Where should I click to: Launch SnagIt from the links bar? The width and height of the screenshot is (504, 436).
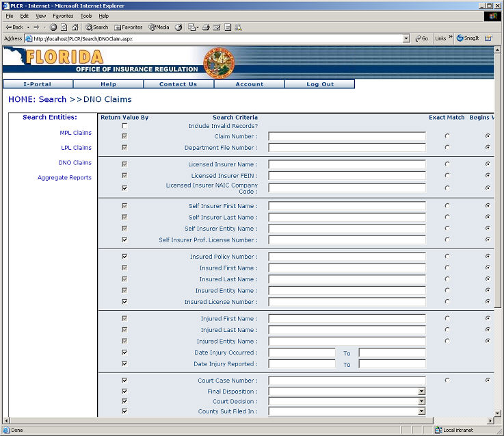coord(468,38)
